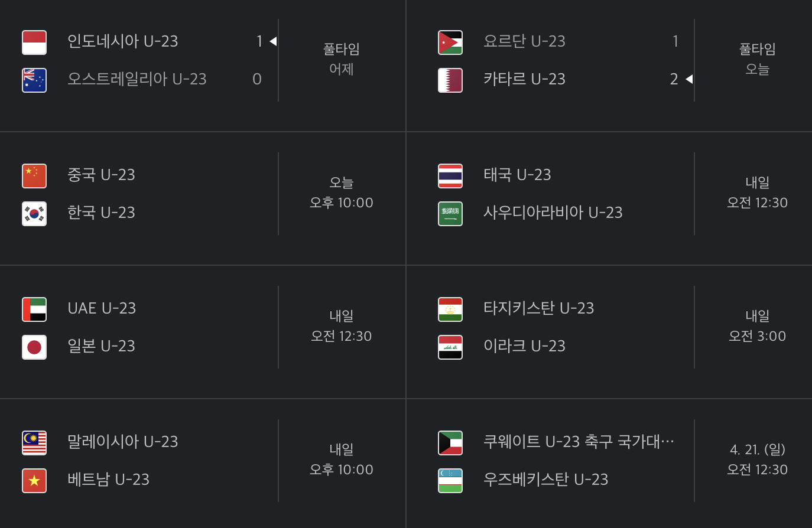This screenshot has height=528, width=812.
Task: Open the UAE vs 일본 match details
Action: (203, 327)
